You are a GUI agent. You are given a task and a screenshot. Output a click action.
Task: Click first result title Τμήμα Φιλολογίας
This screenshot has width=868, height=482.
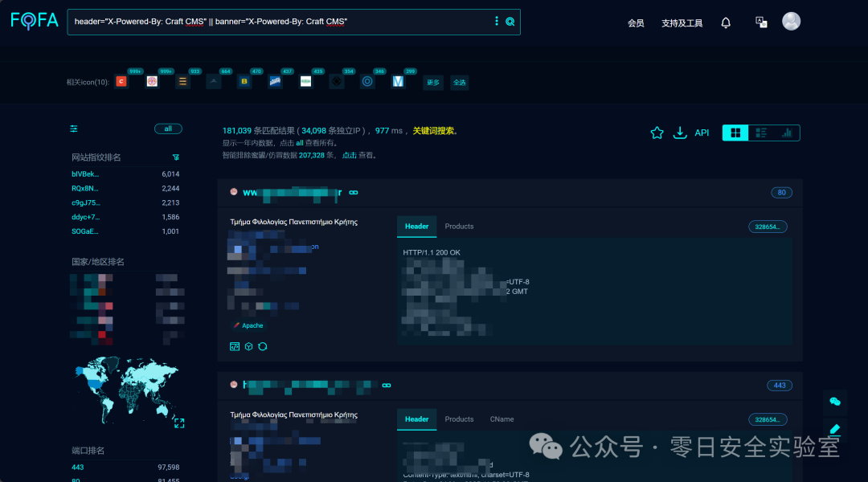pos(294,222)
